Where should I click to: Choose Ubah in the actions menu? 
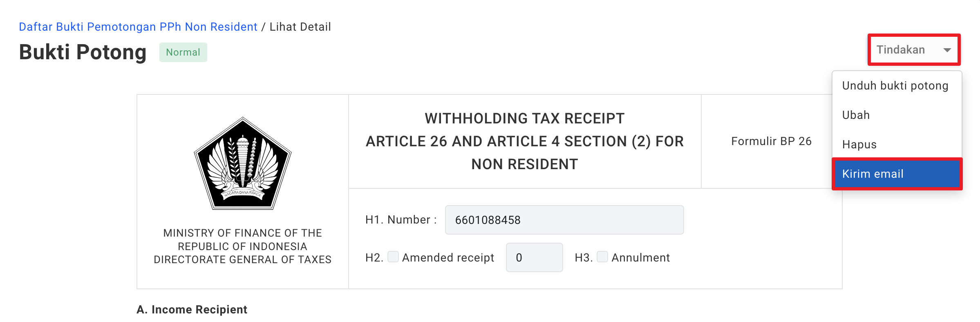(x=856, y=115)
